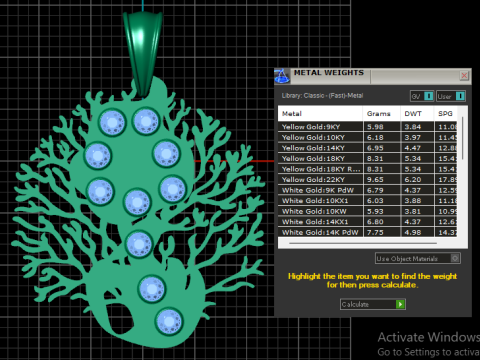Select the White Gold:14KX1 row
This screenshot has width=480, height=360.
coord(368,222)
